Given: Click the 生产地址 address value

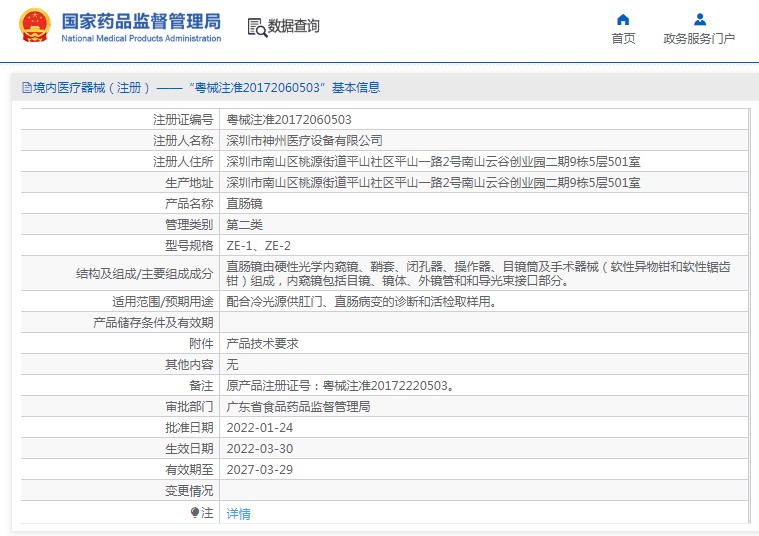Looking at the screenshot, I should tap(433, 183).
